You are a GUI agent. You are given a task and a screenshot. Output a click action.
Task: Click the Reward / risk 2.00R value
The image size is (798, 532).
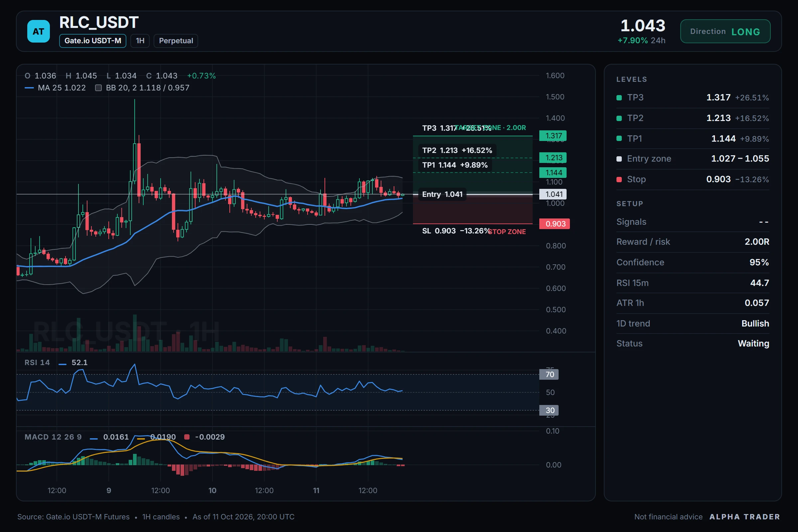[x=757, y=242]
